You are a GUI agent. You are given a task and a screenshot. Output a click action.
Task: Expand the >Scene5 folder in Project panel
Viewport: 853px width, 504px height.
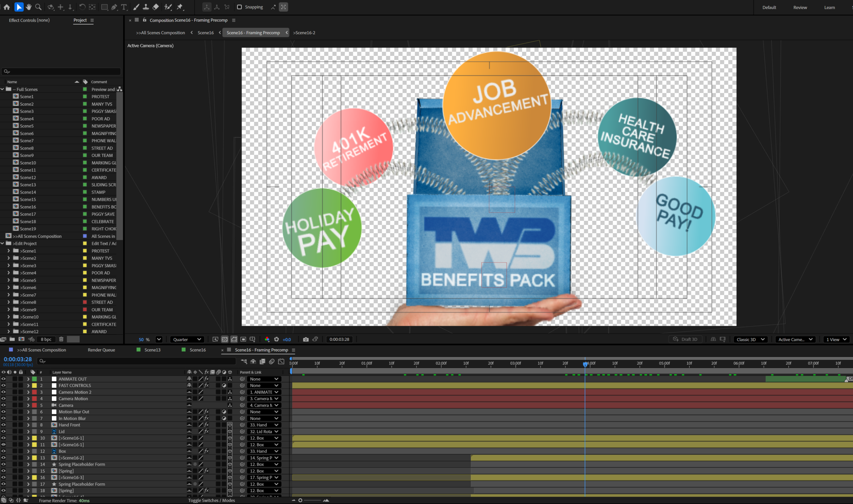pos(8,280)
